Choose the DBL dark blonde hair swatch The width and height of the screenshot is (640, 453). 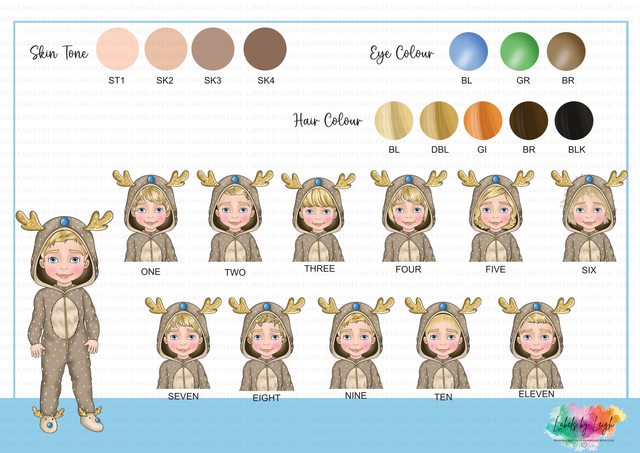point(438,121)
